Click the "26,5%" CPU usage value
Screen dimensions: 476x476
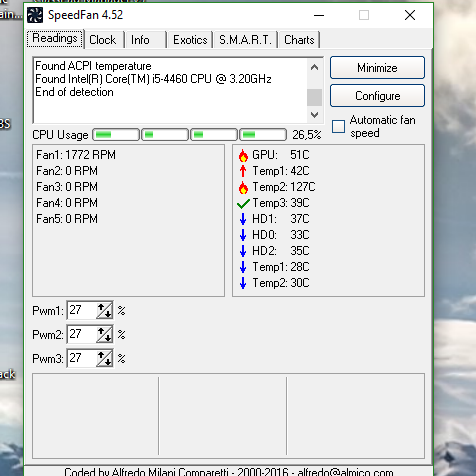[x=307, y=135]
